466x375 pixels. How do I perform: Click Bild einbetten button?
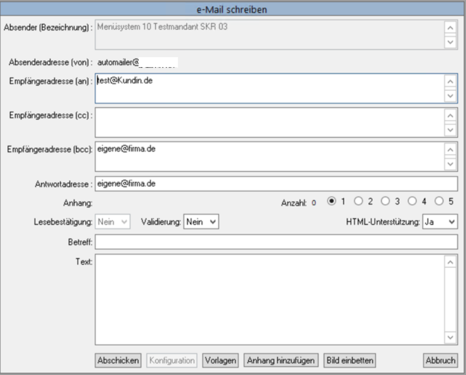click(350, 361)
